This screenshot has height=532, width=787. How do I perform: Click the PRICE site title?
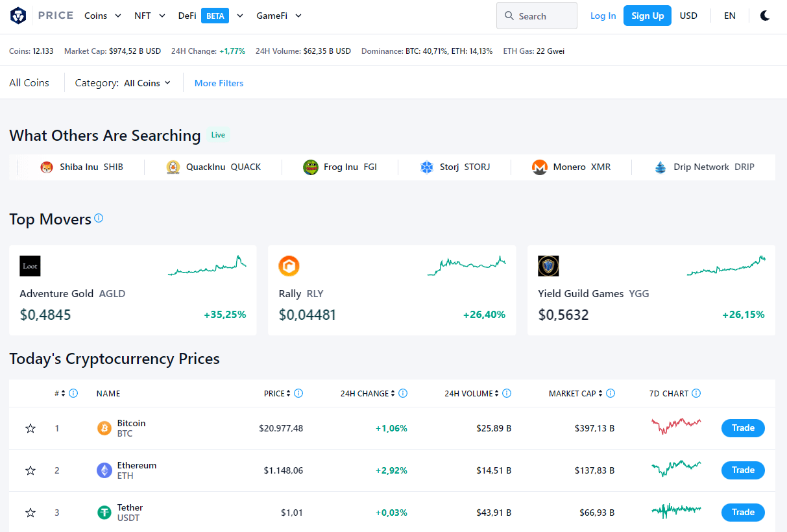point(56,16)
